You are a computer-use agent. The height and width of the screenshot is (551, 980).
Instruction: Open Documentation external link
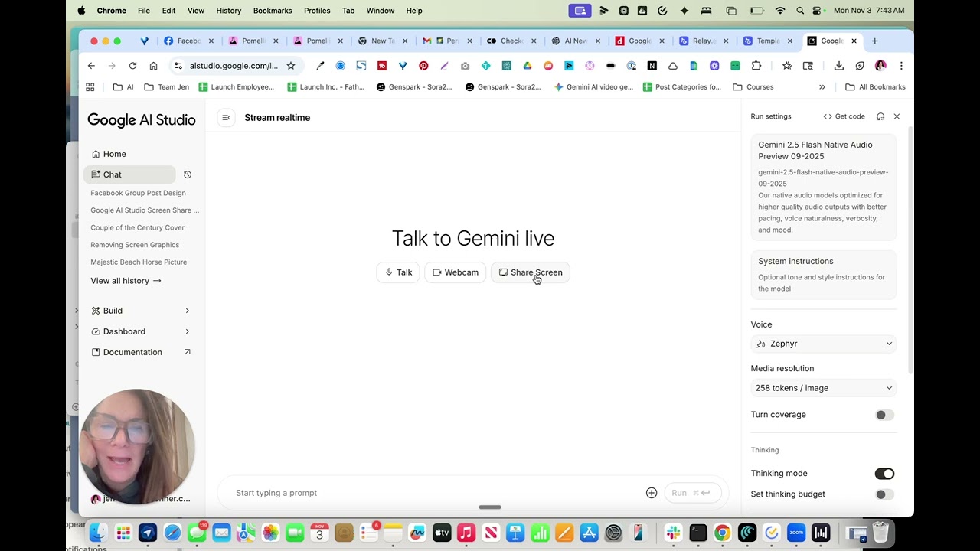click(x=140, y=352)
